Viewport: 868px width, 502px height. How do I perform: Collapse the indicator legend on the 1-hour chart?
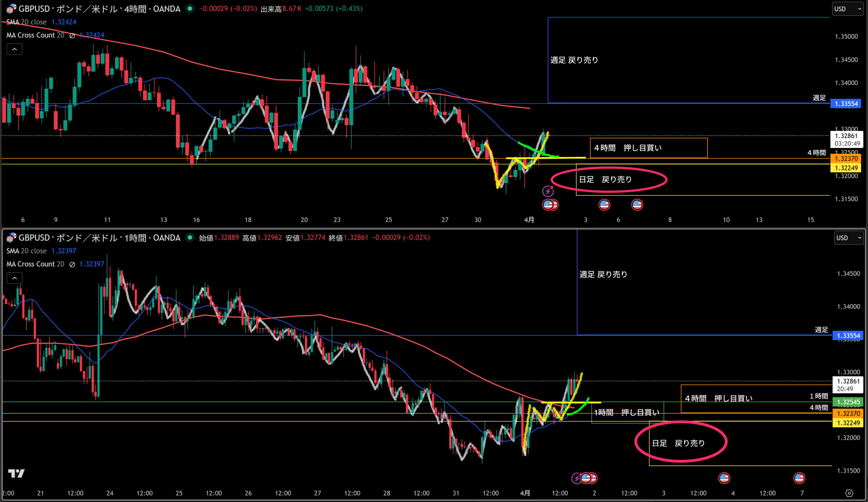(x=15, y=278)
